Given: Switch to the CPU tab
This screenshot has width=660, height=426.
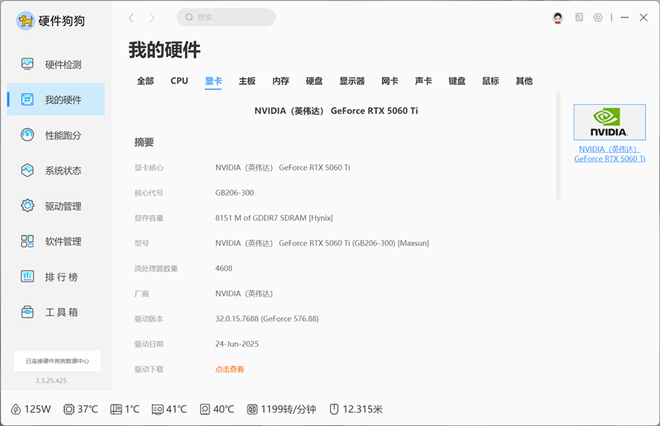Looking at the screenshot, I should tap(179, 81).
